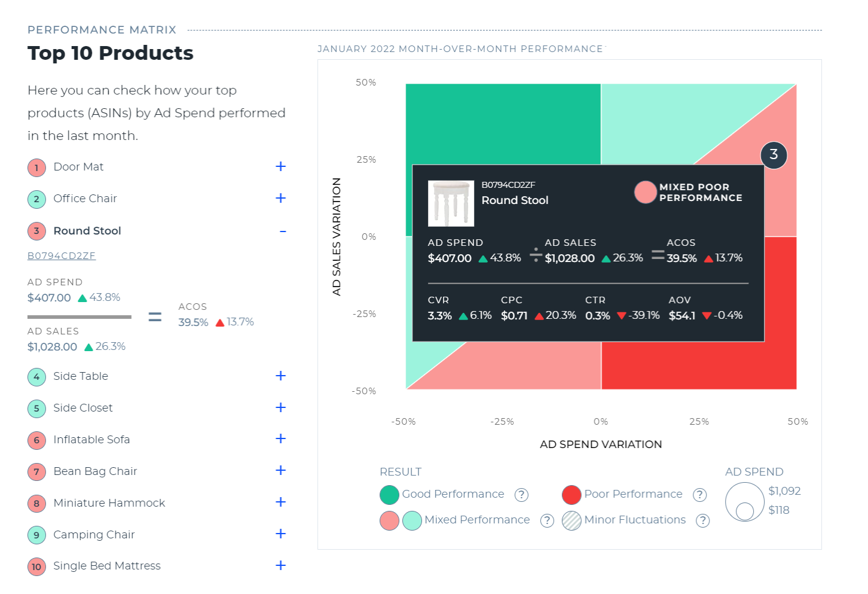Click the help icon next to Poor Performance

click(x=699, y=495)
